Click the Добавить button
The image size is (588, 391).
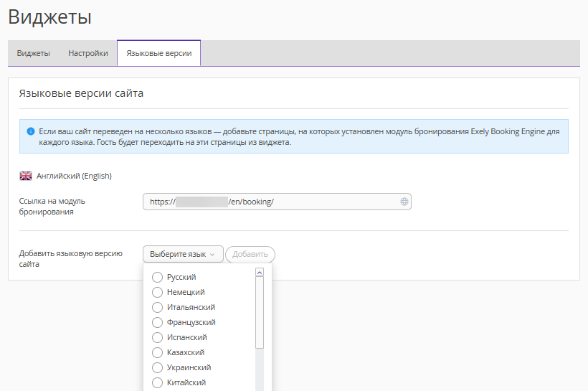[x=250, y=254]
